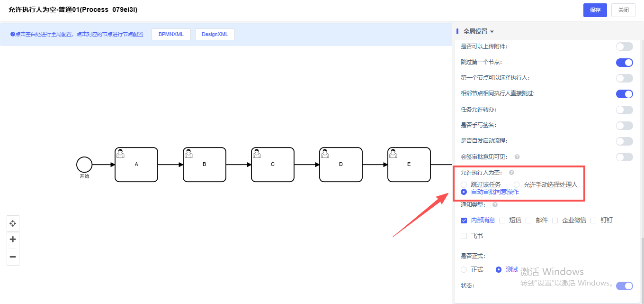
Task: Select user task node C
Action: pos(273,165)
